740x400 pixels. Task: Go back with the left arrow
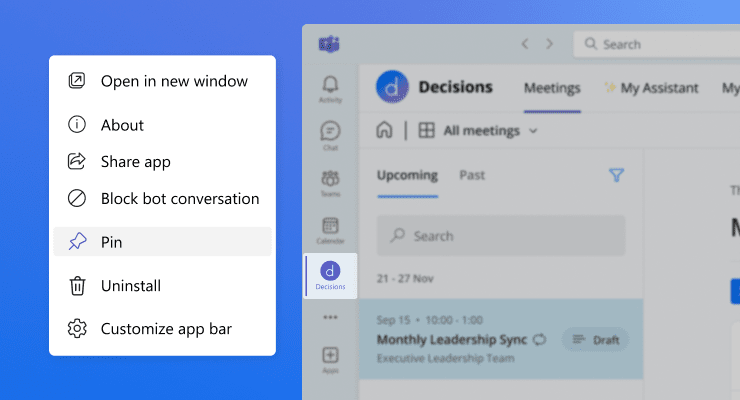[525, 44]
